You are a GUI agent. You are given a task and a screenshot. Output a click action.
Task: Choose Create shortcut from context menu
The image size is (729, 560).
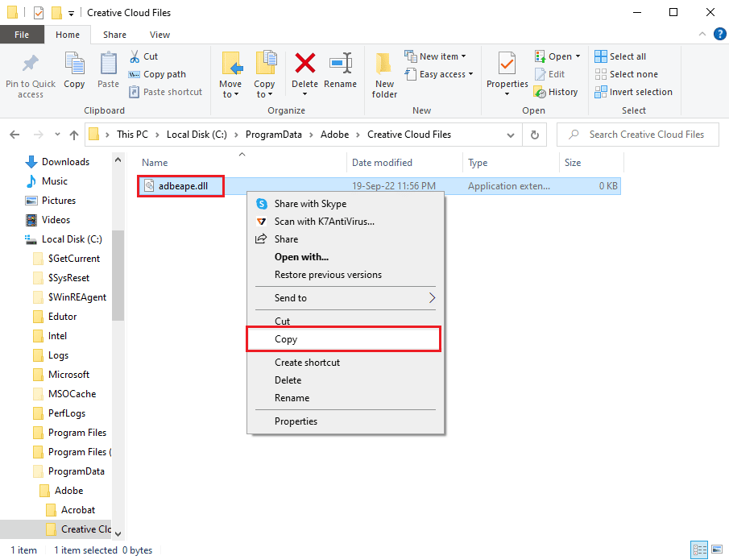(x=345, y=363)
